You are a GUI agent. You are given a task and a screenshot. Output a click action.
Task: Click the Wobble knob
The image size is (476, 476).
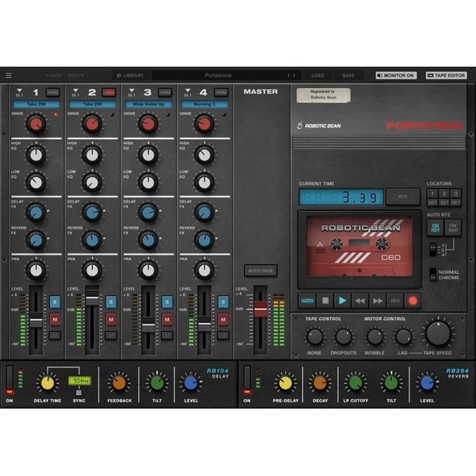[x=374, y=336]
